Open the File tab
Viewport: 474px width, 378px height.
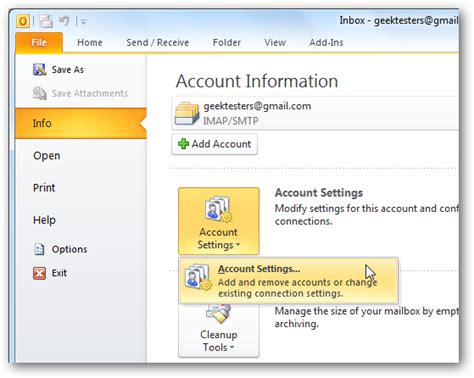(x=39, y=43)
